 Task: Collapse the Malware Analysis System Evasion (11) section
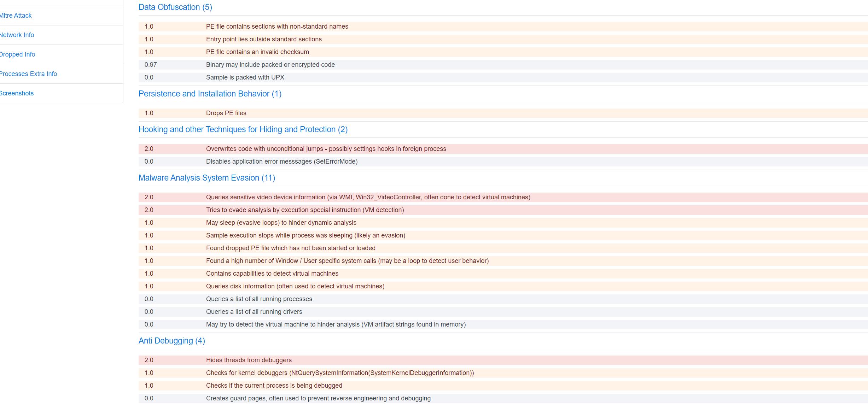pos(206,178)
